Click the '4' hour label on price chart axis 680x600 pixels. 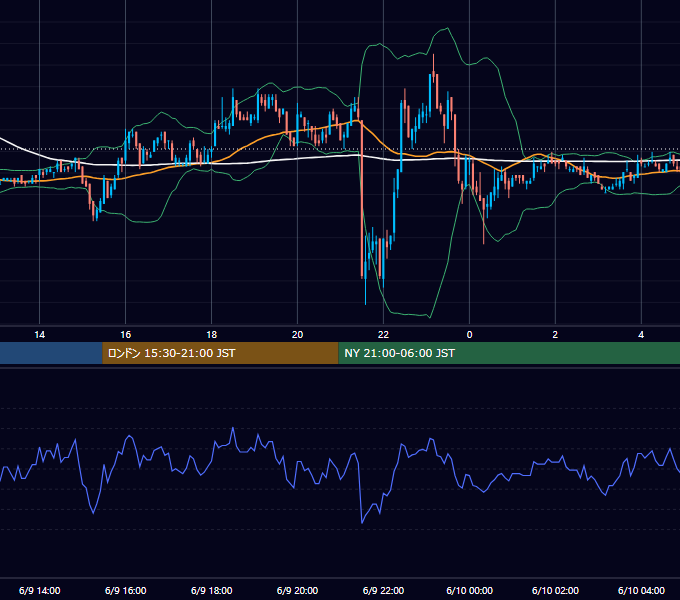[641, 335]
